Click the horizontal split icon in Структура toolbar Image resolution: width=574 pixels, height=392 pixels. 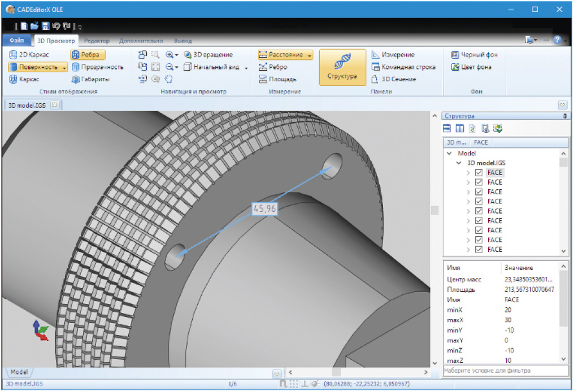click(447, 128)
